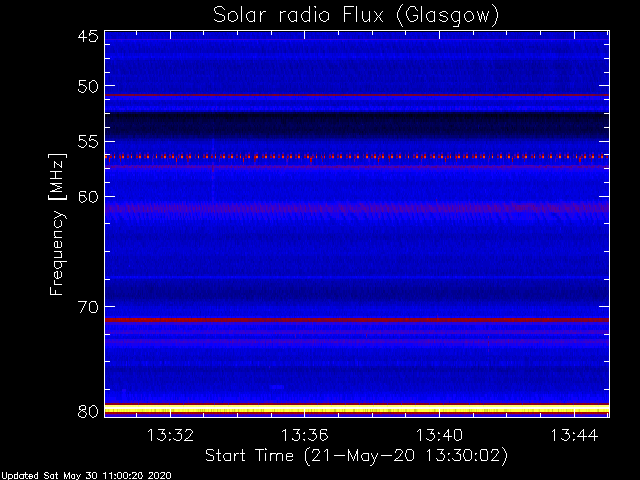Click the Frequency [MHz] vertical axis title
Screen dimensions: 640x480
[57, 224]
